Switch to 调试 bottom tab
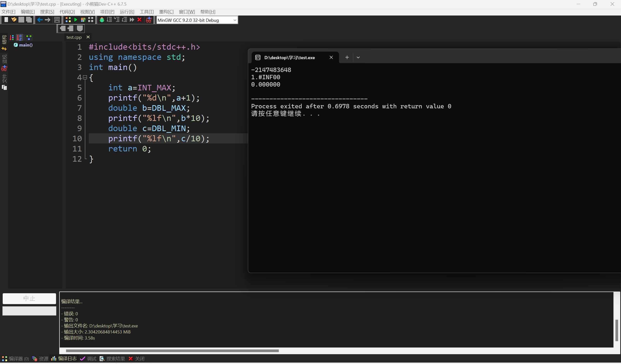The image size is (621, 364). coord(88,359)
